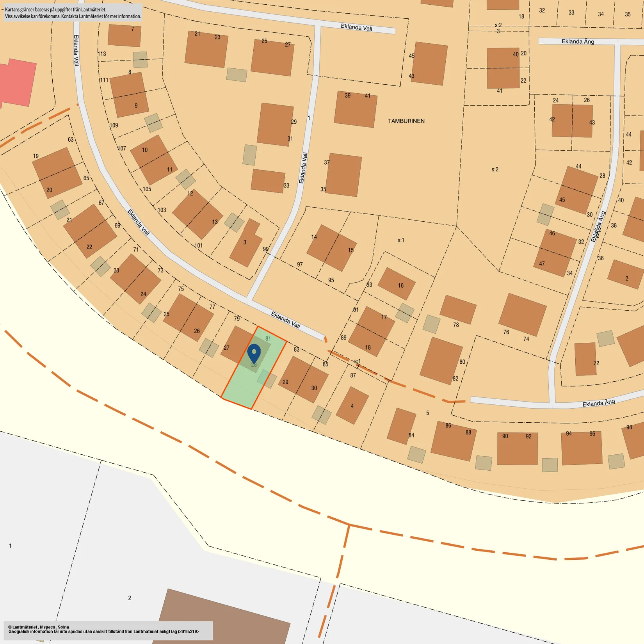The image size is (644, 644).
Task: Click the house numbered 4
Action: 352,406
